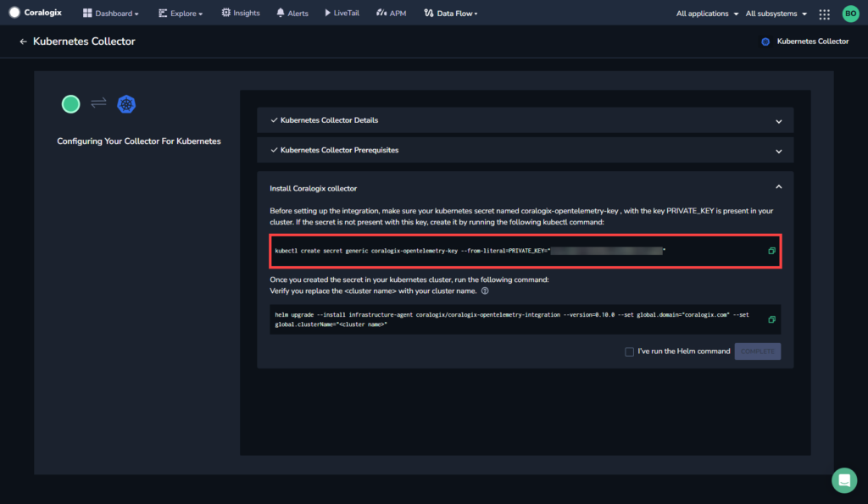Click the blue Kubernetes helm icon

click(126, 104)
